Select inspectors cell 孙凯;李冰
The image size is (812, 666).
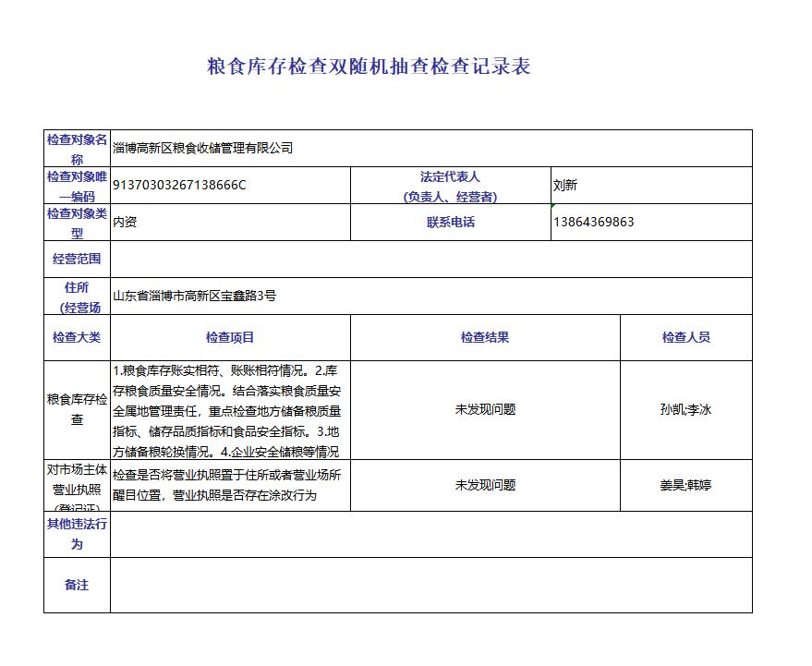[685, 409]
